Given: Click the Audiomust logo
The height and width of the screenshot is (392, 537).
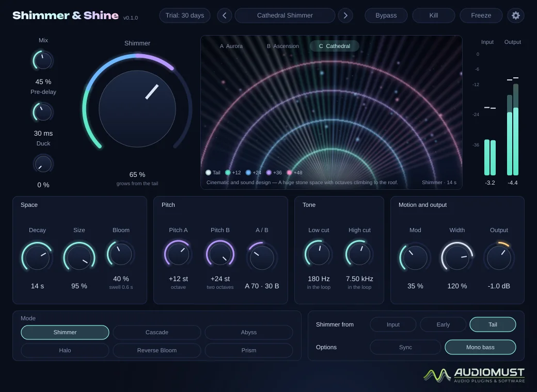Looking at the screenshot, I should [474, 375].
